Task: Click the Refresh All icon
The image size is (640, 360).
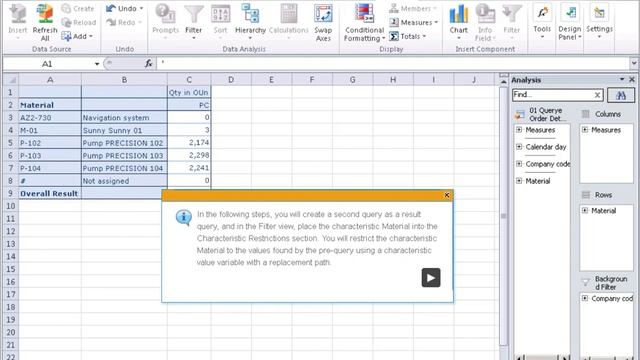Action: point(45,14)
